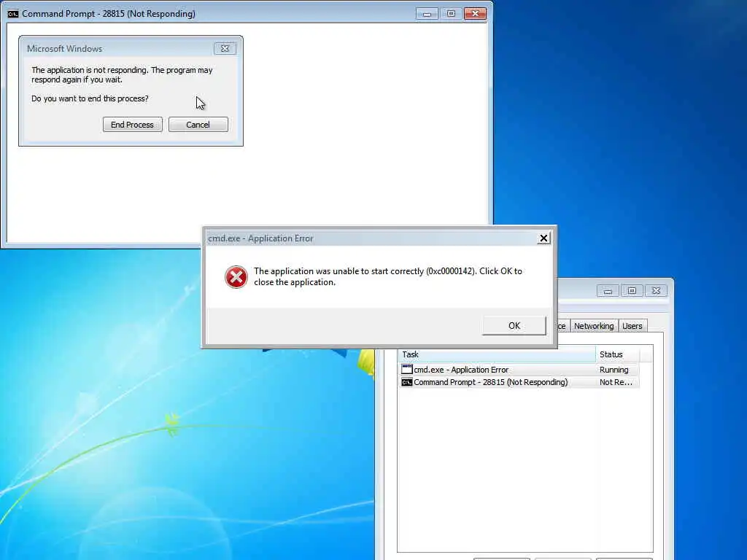Click the red error icon in the Application Error dialog
The width and height of the screenshot is (747, 560).
pos(236,277)
